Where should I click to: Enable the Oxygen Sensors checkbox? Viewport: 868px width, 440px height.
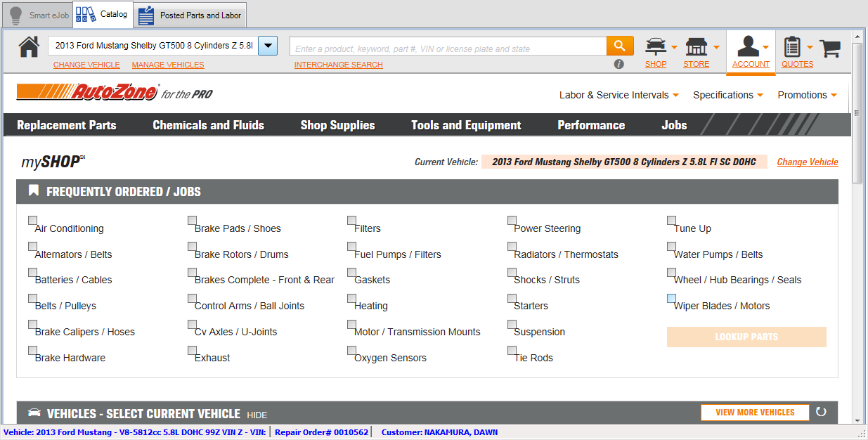point(351,349)
